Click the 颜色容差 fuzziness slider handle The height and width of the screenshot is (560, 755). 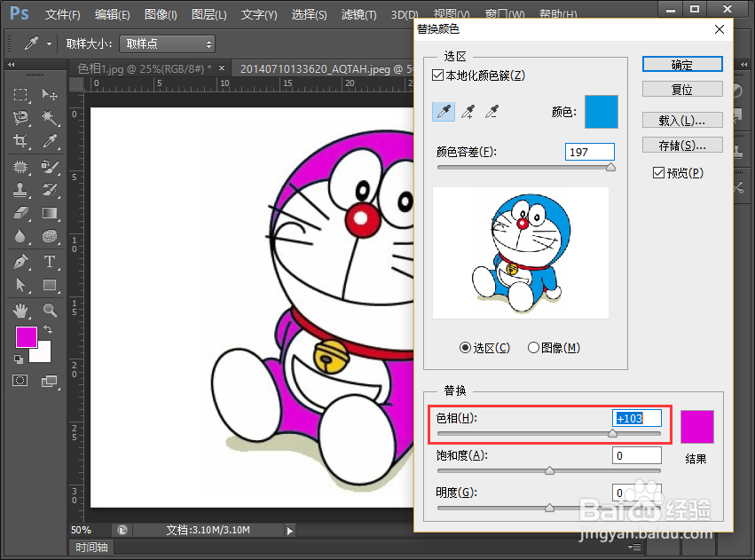tap(610, 167)
